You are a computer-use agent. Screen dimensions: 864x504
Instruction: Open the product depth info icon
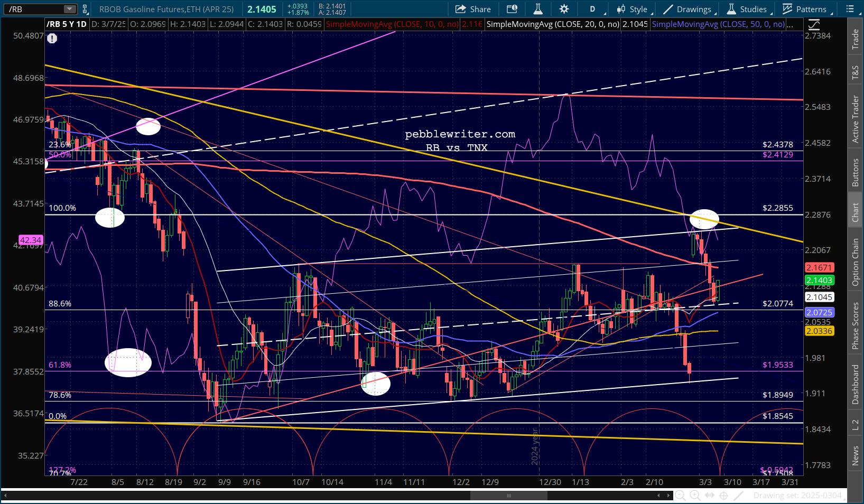[x=512, y=9]
